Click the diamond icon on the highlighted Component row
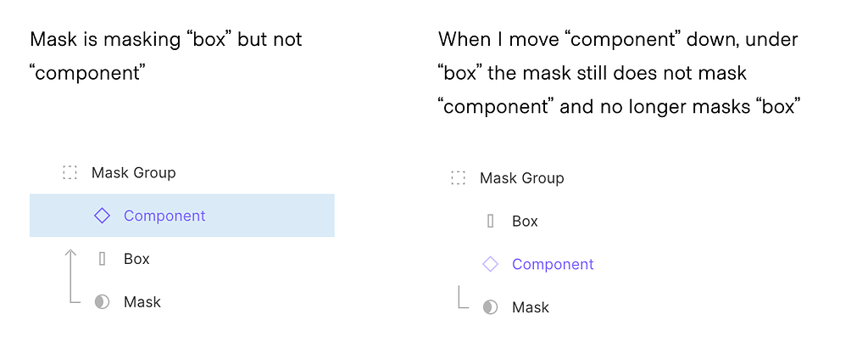 pyautogui.click(x=102, y=216)
